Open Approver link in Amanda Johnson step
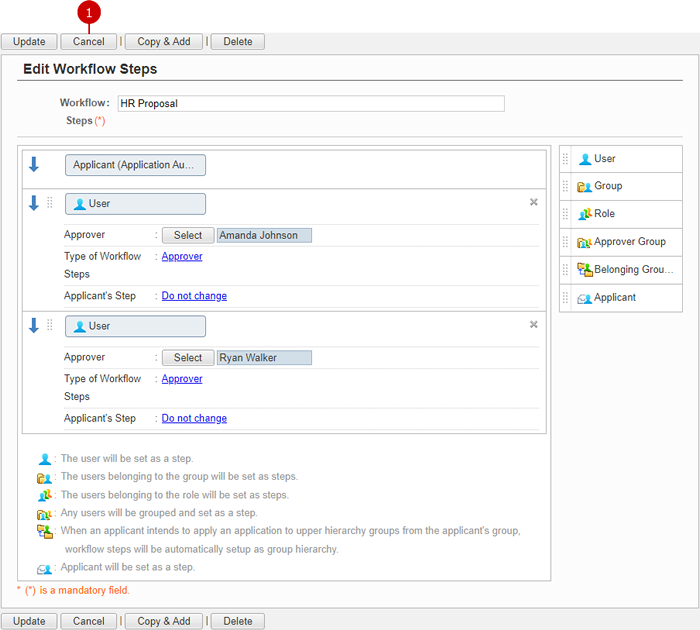 pos(182,256)
